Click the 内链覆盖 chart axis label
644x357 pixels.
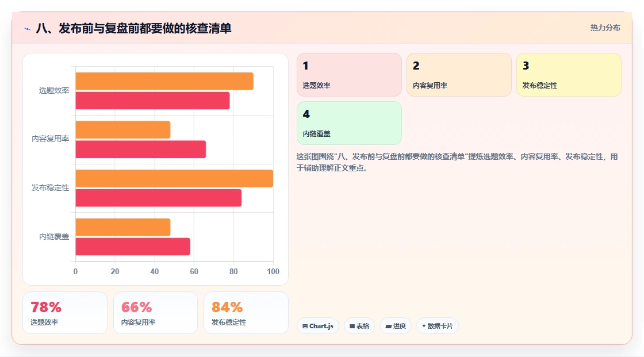point(54,236)
